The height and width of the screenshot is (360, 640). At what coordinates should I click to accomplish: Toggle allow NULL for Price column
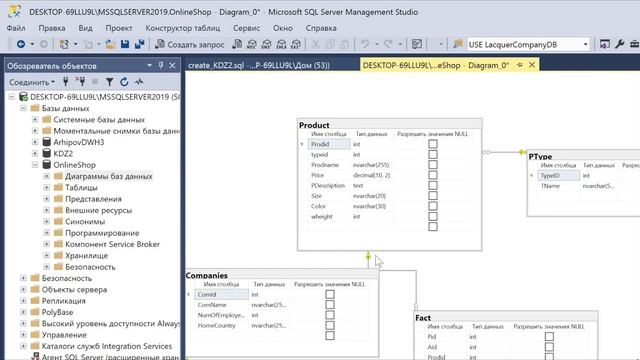pos(433,175)
